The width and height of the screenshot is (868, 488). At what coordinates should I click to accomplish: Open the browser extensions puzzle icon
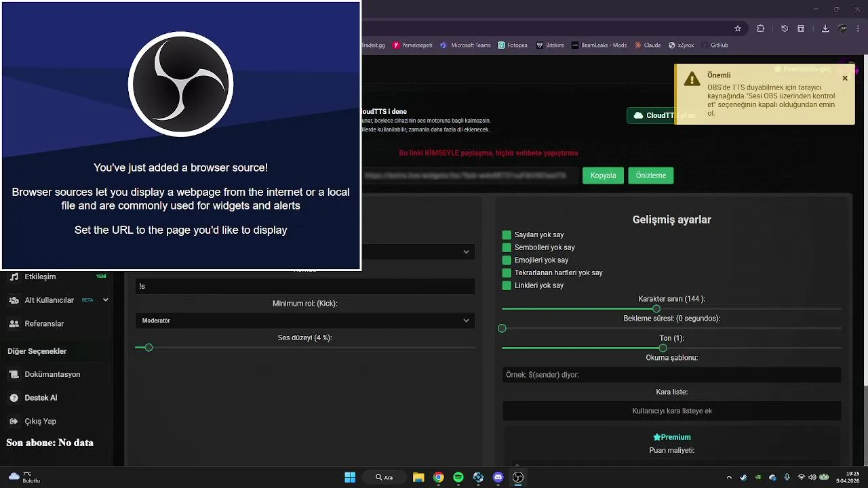pyautogui.click(x=760, y=28)
